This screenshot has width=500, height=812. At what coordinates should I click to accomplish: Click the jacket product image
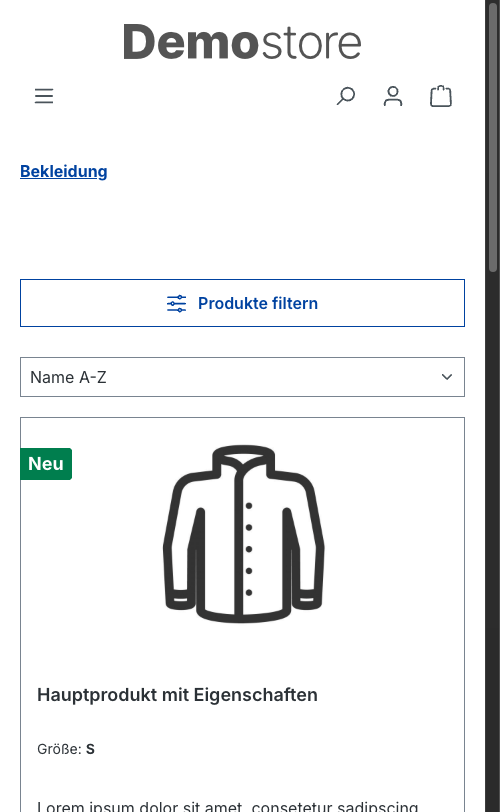(x=243, y=533)
